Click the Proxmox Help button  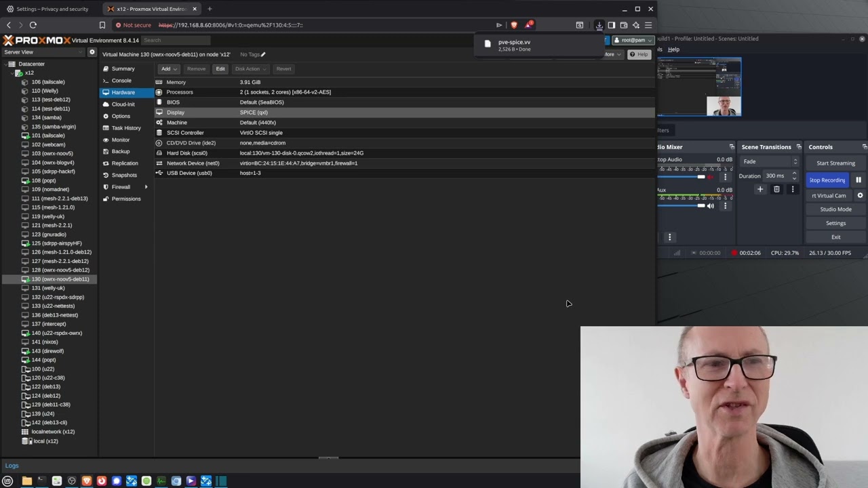point(639,54)
